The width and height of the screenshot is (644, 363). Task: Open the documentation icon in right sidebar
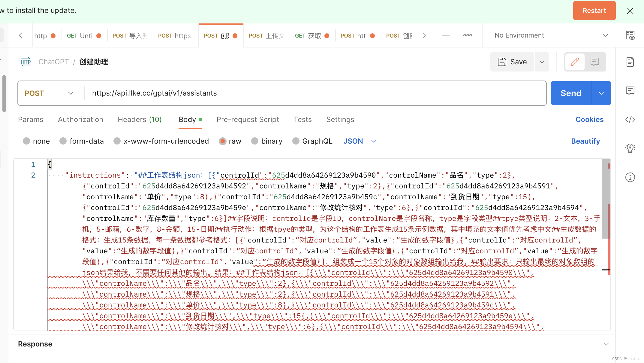[x=630, y=62]
